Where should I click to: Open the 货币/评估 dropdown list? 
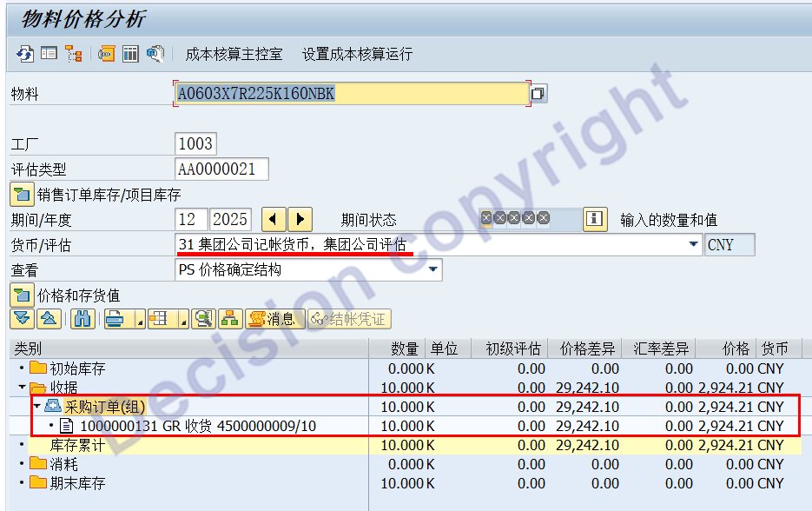693,245
